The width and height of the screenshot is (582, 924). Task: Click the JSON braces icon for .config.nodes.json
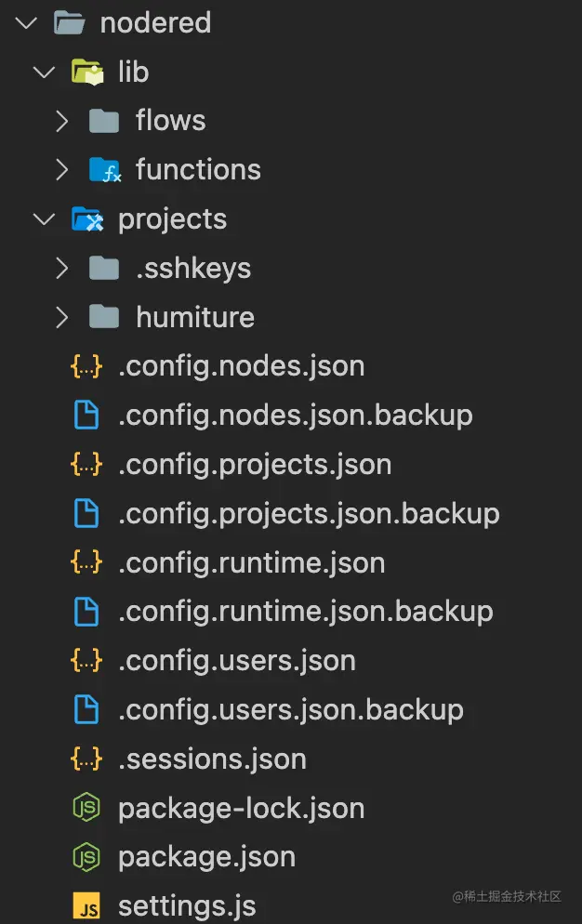[x=86, y=366]
